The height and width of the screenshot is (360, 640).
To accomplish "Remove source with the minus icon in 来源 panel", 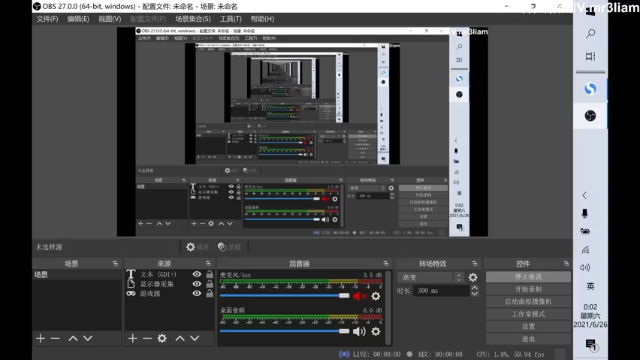I will (x=147, y=338).
